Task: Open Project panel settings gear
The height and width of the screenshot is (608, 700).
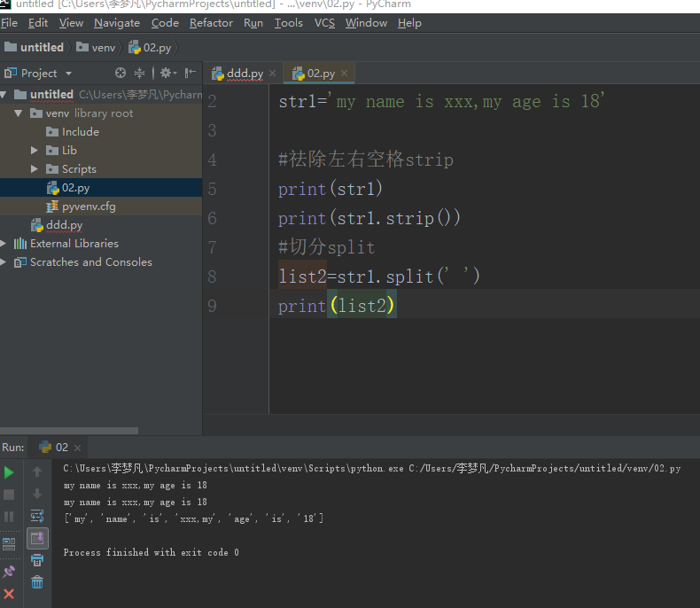Action: [x=166, y=73]
